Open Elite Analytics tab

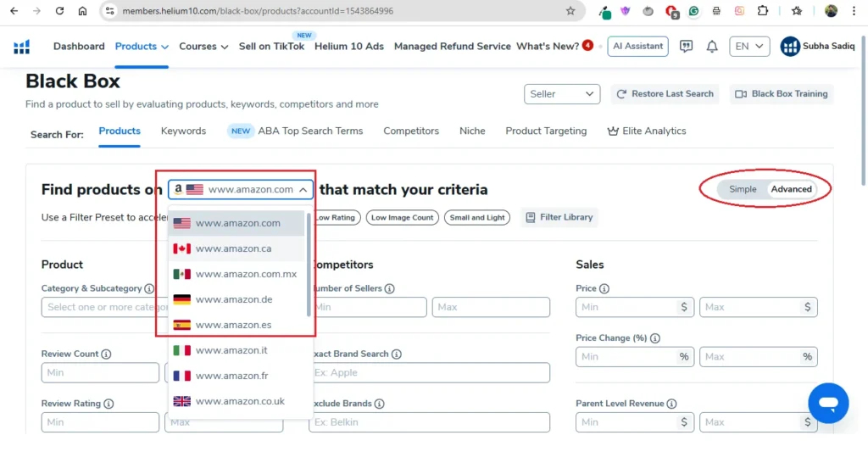(647, 131)
